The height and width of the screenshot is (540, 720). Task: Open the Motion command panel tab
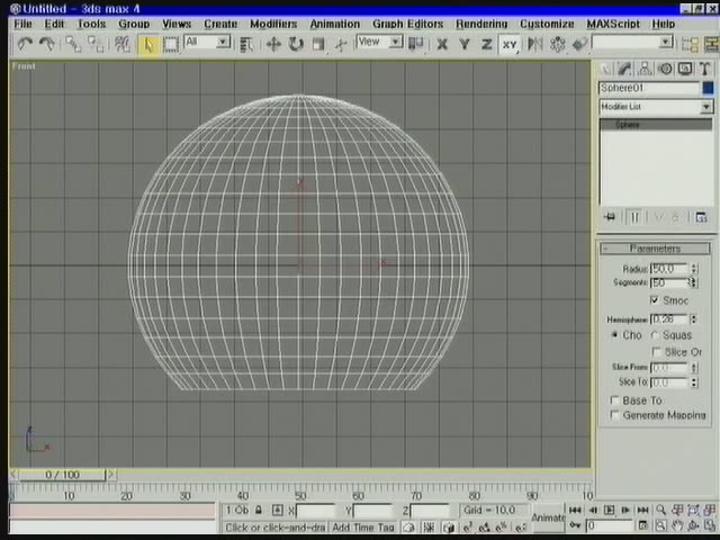(665, 69)
